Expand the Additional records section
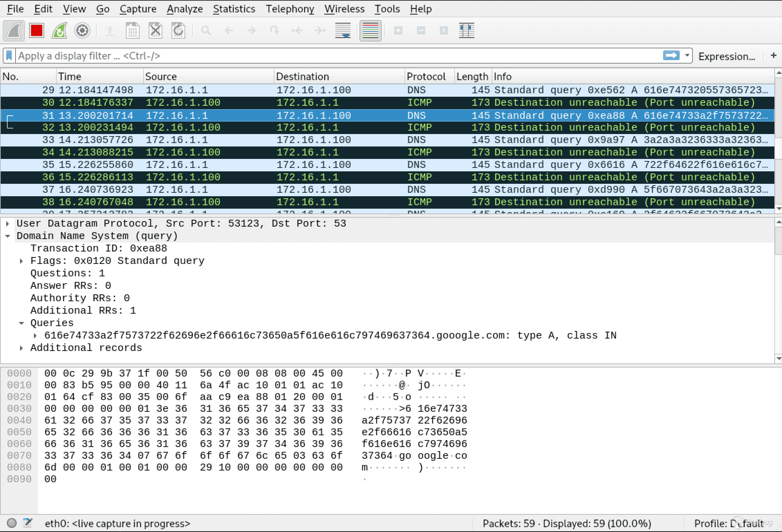Screen dimensions: 782x532 coord(24,347)
